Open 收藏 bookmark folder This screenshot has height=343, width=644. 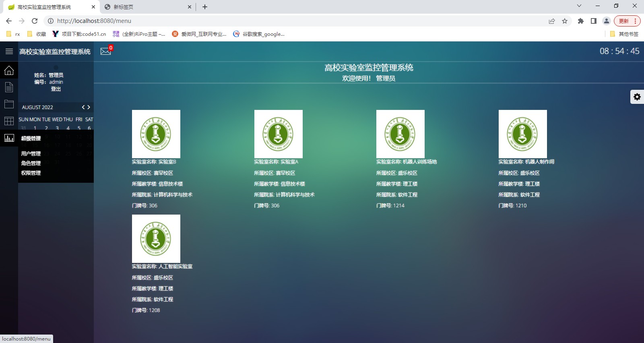(x=37, y=34)
